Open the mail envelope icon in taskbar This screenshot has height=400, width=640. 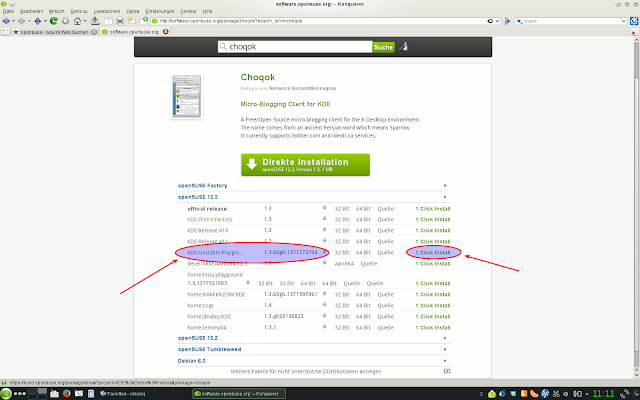pyautogui.click(x=79, y=394)
